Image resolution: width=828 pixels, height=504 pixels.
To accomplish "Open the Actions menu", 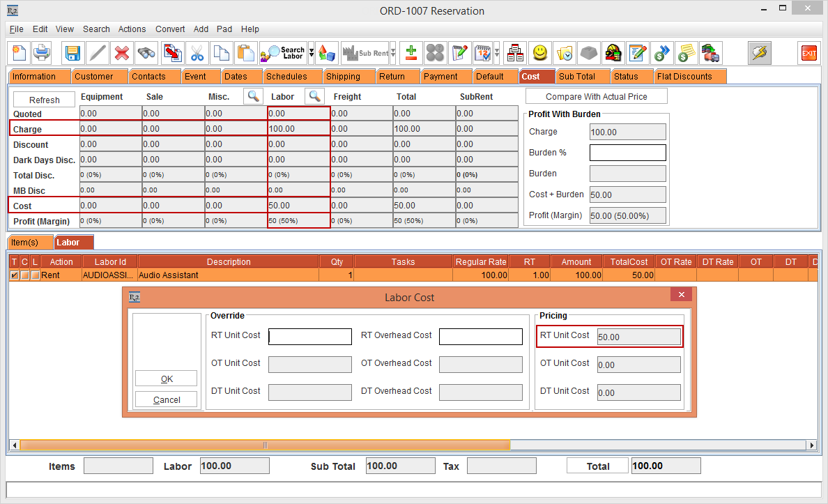I will click(132, 29).
